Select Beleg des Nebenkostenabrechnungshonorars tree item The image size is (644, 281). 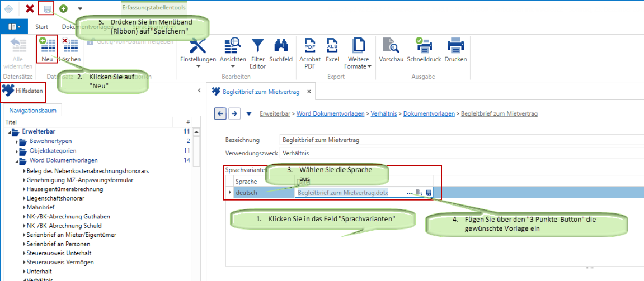[87, 170]
